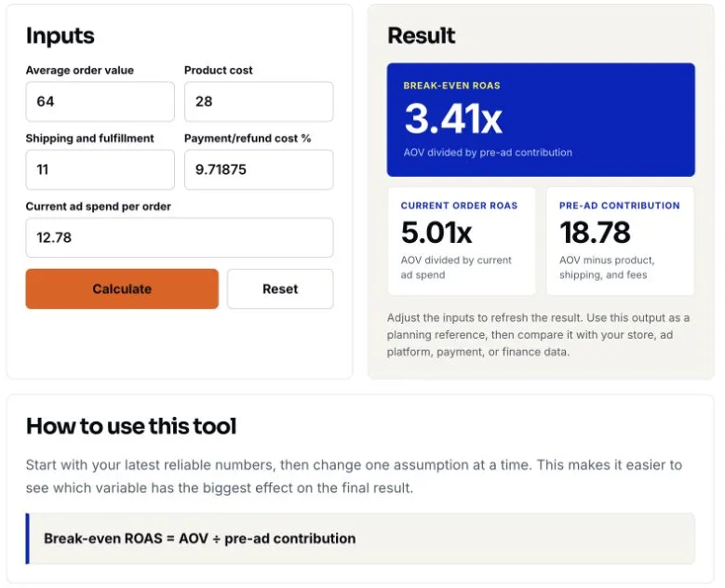
Task: Click the Average order value label
Action: click(x=80, y=71)
